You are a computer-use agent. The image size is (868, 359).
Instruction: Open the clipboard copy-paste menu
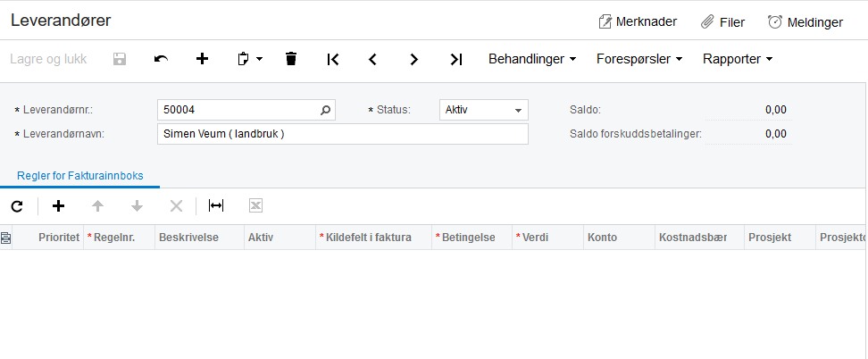[x=250, y=59]
